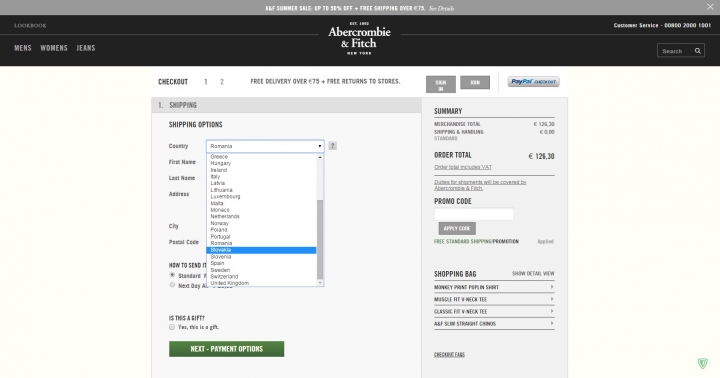This screenshot has height=378, width=720.
Task: Choose Poland from the country list
Action: coord(261,230)
